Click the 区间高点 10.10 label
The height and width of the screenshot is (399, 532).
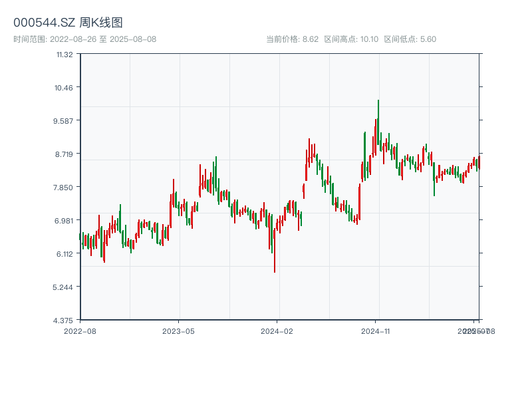tap(351, 39)
